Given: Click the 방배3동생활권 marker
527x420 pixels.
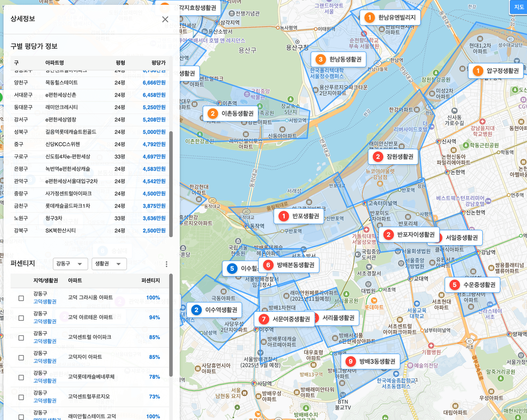Looking at the screenshot, I should click(x=372, y=362).
